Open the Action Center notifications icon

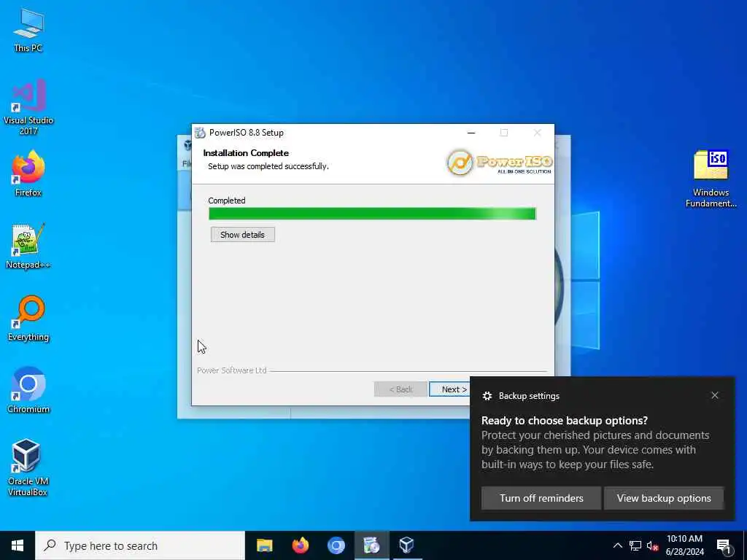[x=724, y=546]
